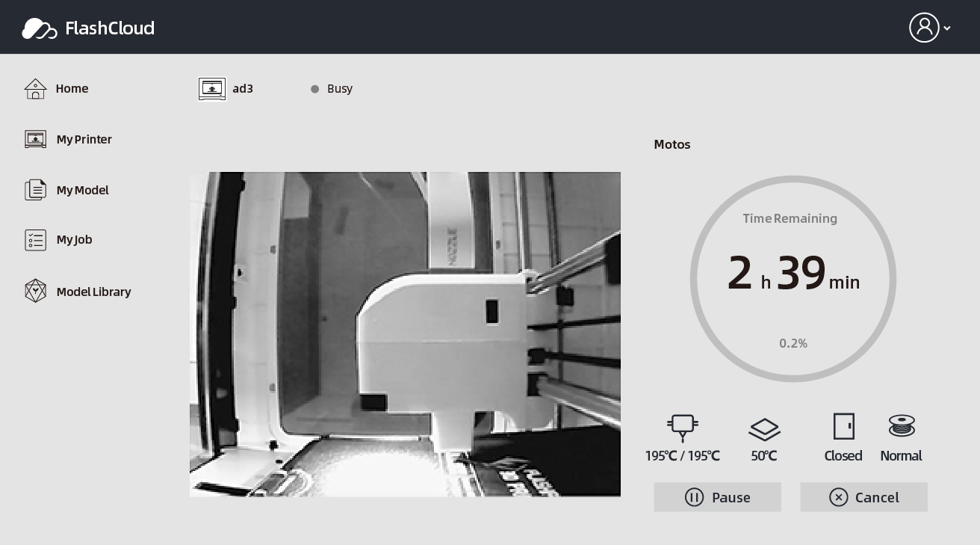Expand the account dropdown chevron
Screen dimensions: 980x545
tap(947, 28)
